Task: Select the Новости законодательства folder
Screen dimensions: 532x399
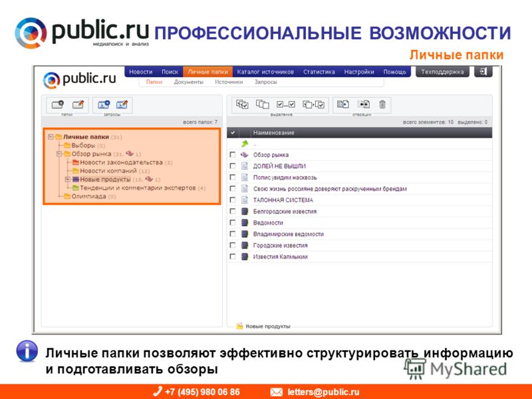Action: [x=121, y=162]
